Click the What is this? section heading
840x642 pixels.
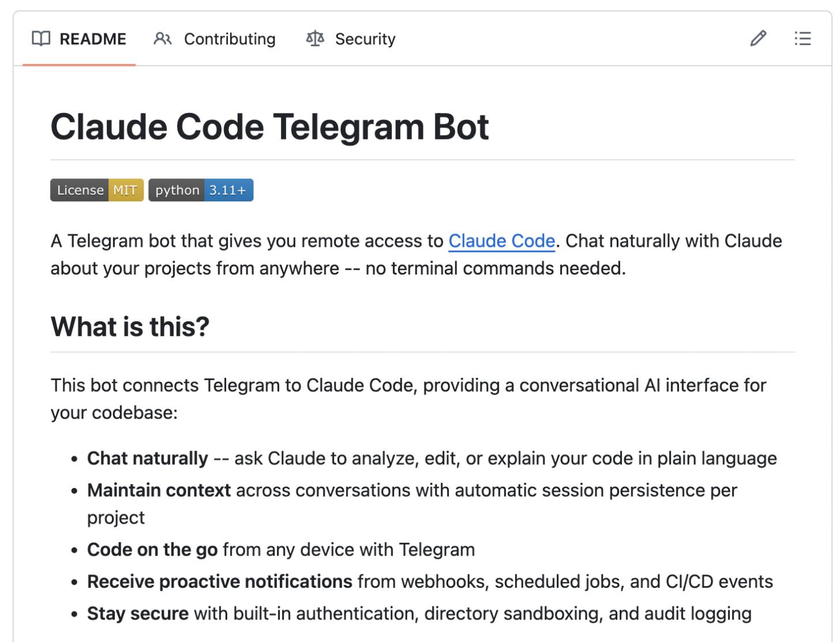(x=129, y=326)
